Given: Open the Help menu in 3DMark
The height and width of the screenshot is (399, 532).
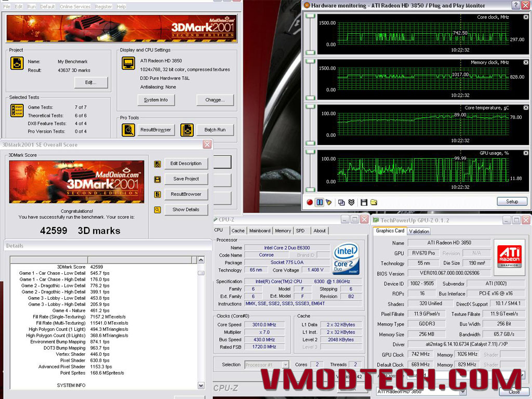Looking at the screenshot, I should 121,6.
